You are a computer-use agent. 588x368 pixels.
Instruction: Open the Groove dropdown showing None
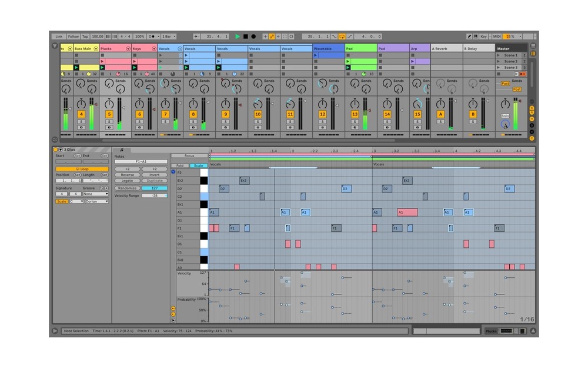click(95, 194)
